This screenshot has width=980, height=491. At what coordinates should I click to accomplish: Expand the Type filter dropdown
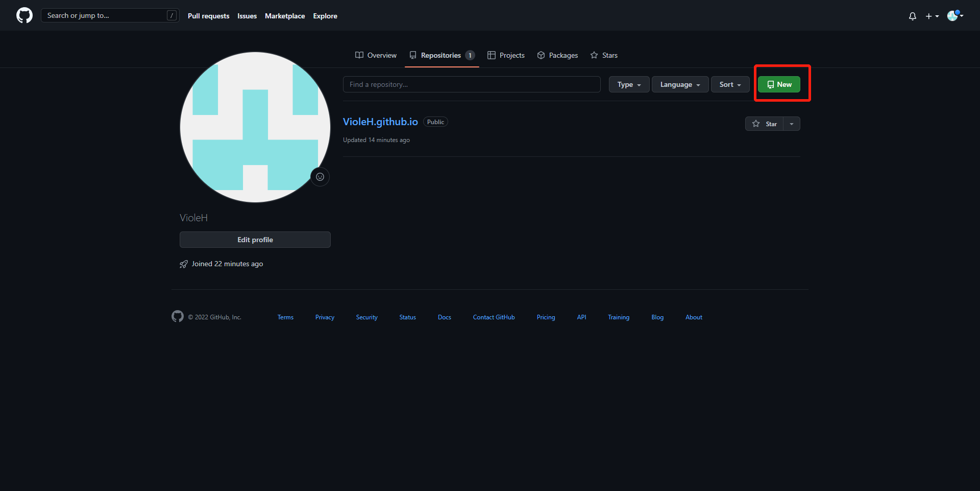(629, 84)
